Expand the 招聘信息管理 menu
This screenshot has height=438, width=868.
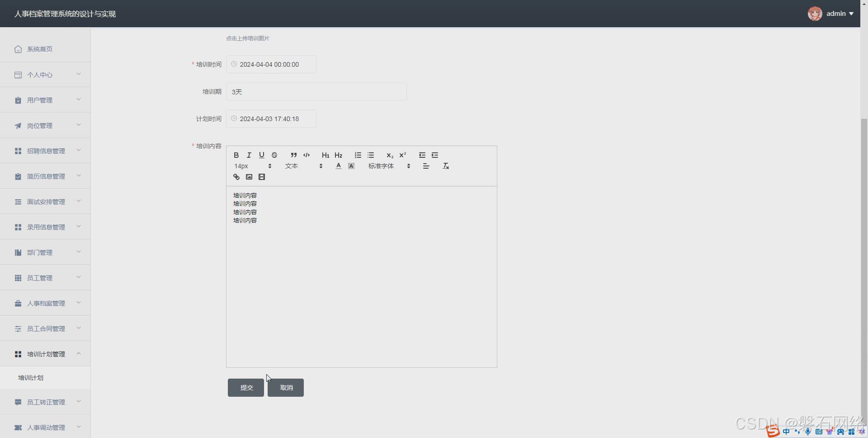pyautogui.click(x=45, y=151)
